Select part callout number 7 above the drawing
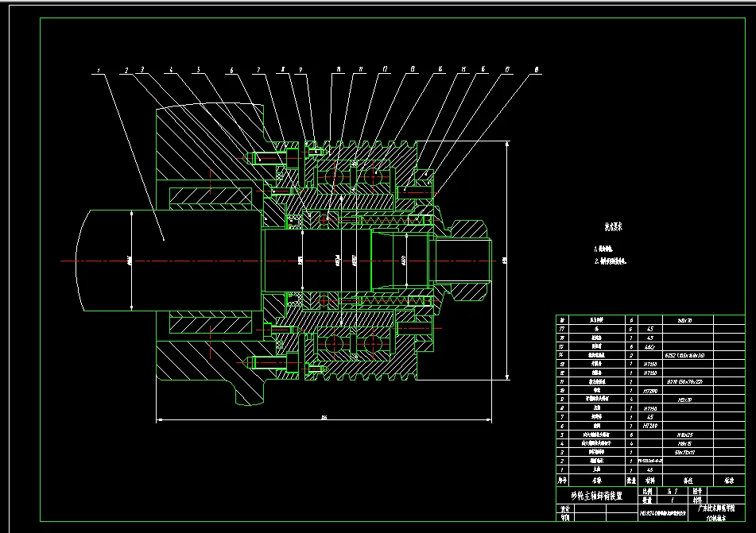 [258, 71]
